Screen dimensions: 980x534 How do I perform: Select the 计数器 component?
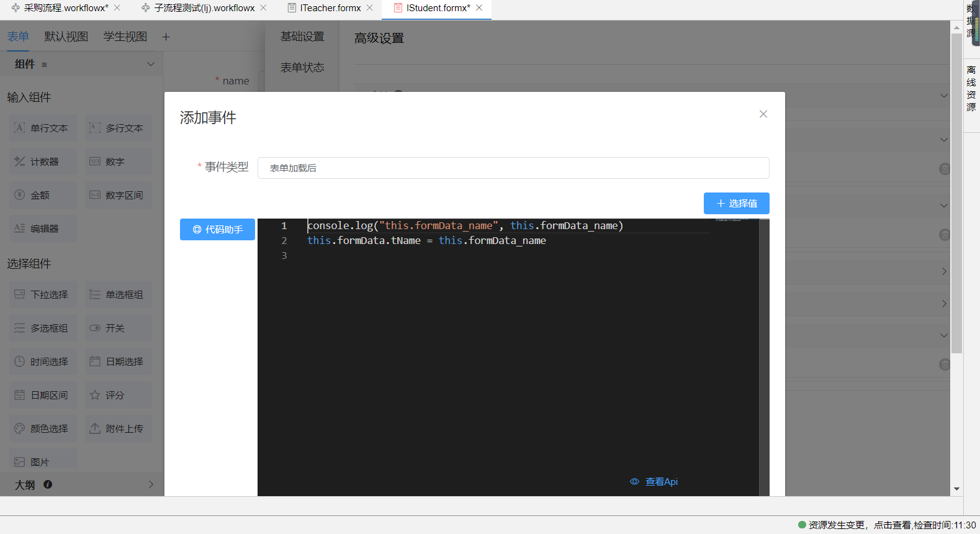42,161
